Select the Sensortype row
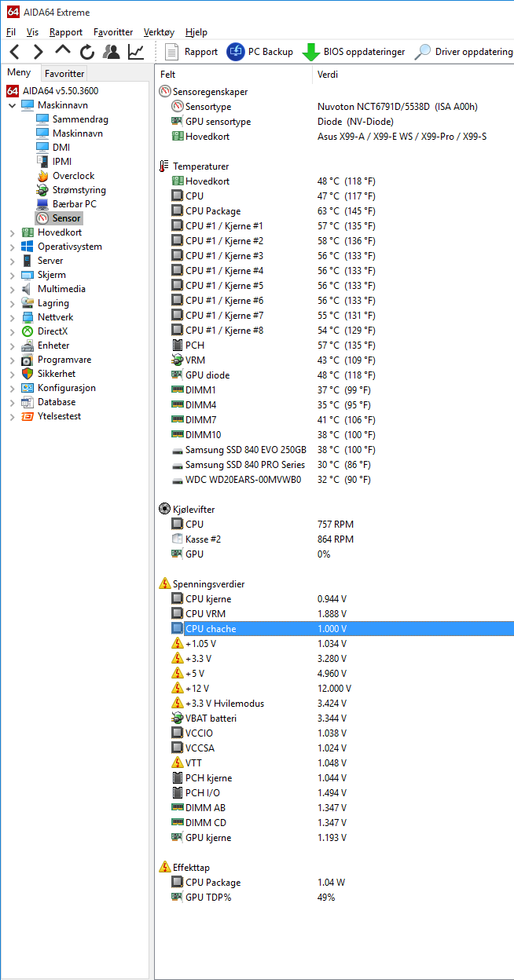The width and height of the screenshot is (514, 980). (335, 107)
